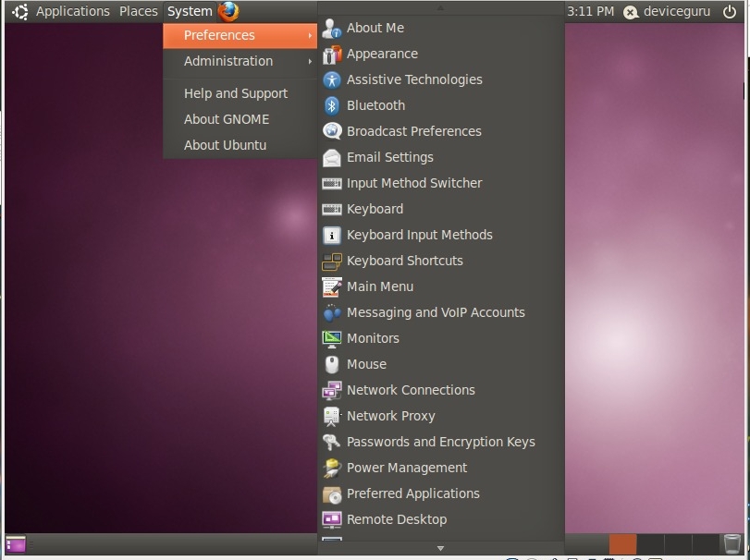Select the Appearance text entry
750x560 pixels.
click(382, 54)
